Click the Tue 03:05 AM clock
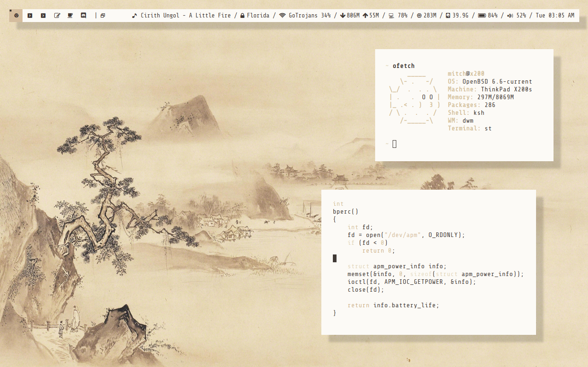The height and width of the screenshot is (367, 588). tap(555, 16)
